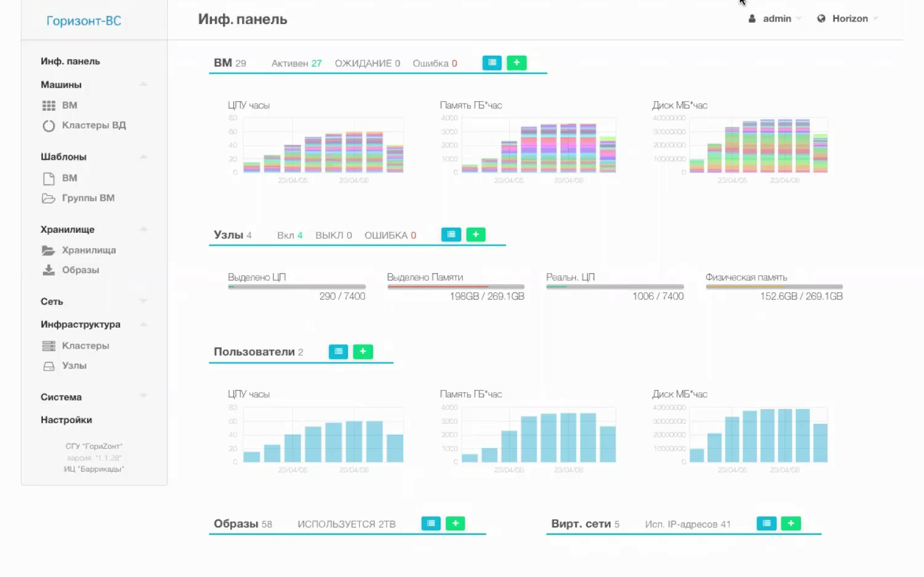Screen dimensions: 924x577
Task: Open Кластеры under Инфраструктура
Action: pyautogui.click(x=85, y=345)
